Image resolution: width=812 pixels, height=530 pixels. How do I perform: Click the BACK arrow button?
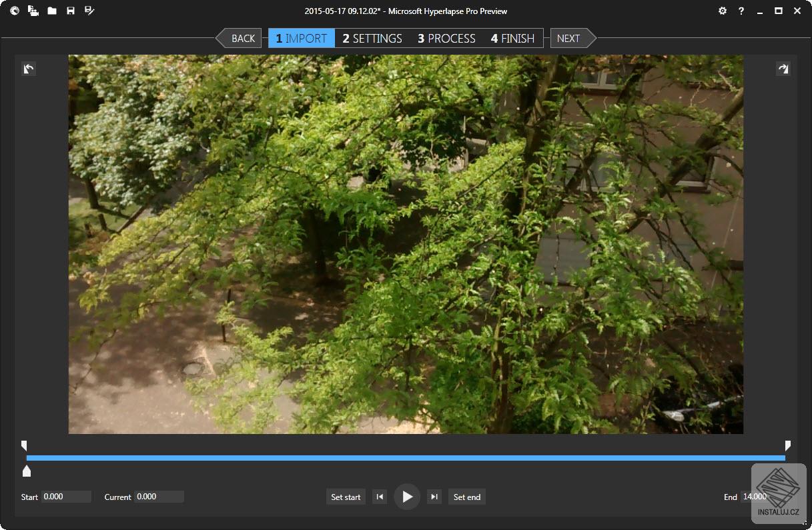tap(240, 38)
